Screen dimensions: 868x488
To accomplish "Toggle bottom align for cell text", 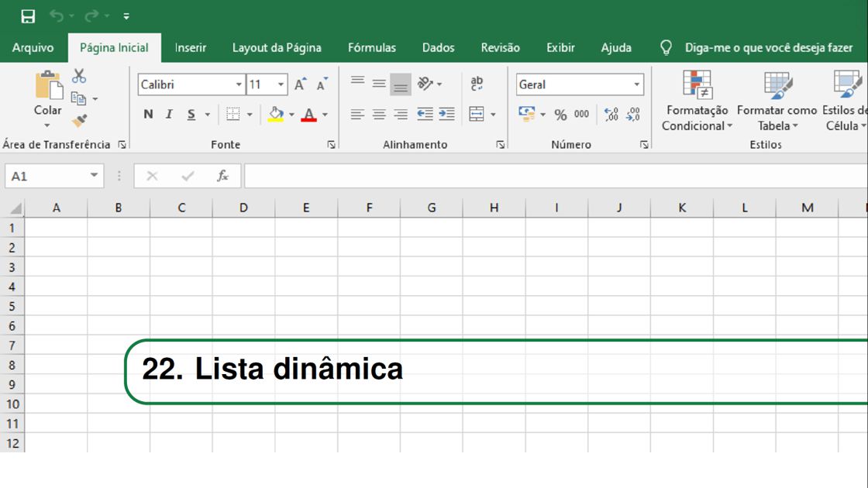I will click(400, 84).
